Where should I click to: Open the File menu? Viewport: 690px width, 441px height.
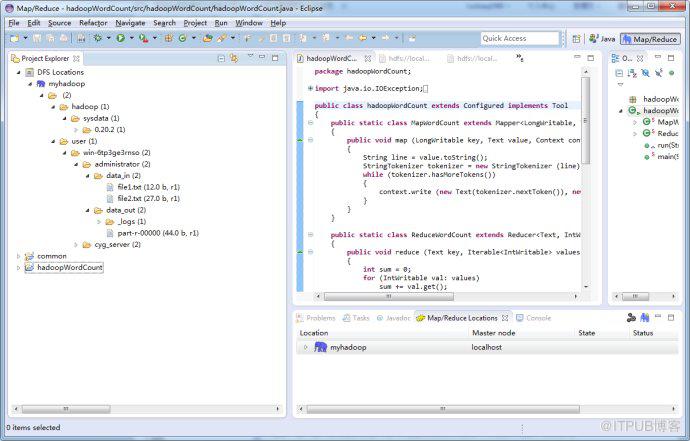coord(14,23)
